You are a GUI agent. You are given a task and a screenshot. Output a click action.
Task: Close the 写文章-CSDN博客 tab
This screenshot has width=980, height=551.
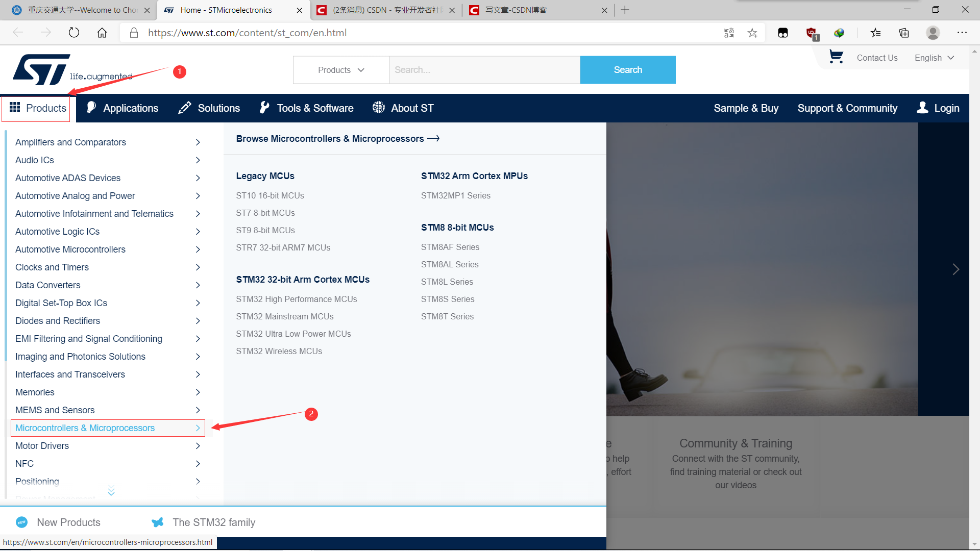tap(604, 10)
